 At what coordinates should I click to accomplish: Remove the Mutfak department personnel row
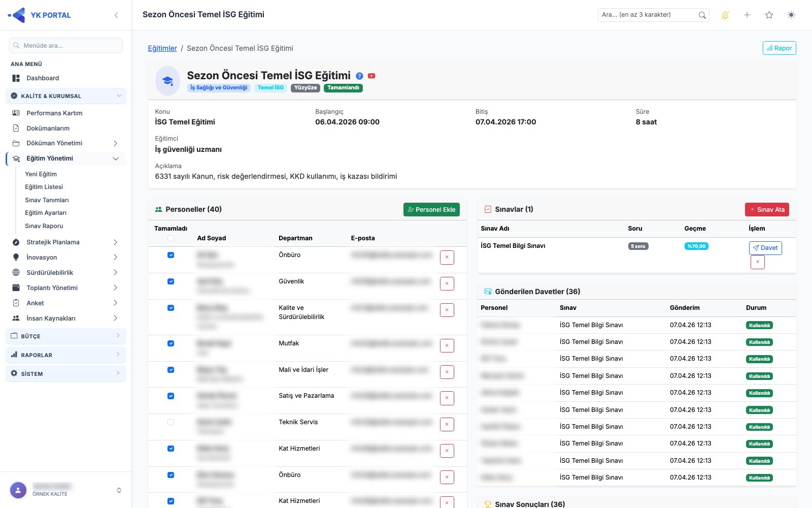click(x=447, y=346)
